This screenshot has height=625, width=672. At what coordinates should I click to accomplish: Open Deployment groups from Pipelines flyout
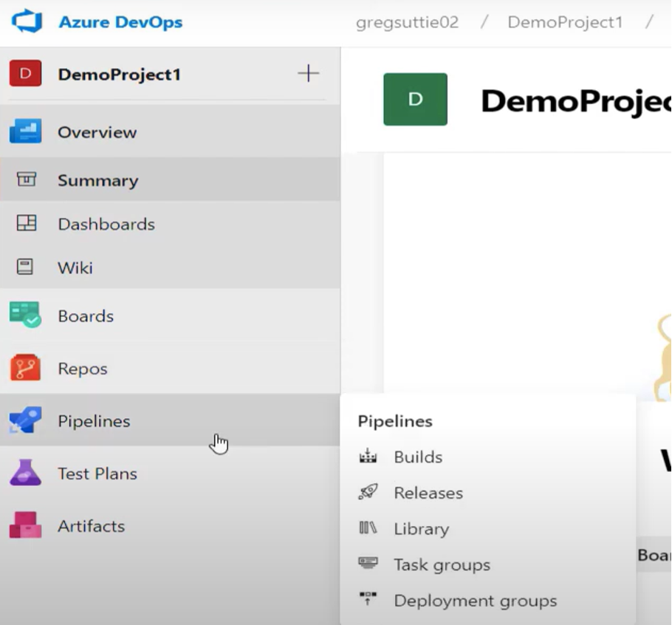pyautogui.click(x=475, y=601)
